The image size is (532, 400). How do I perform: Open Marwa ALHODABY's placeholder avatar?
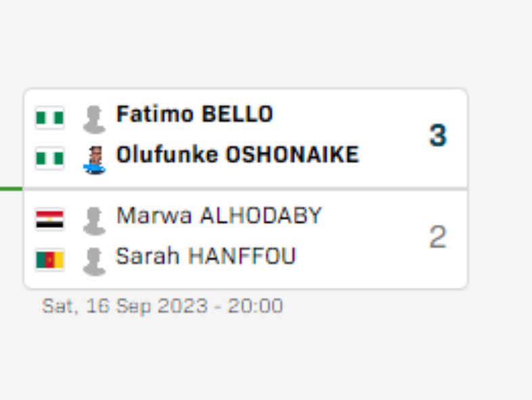[94, 221]
